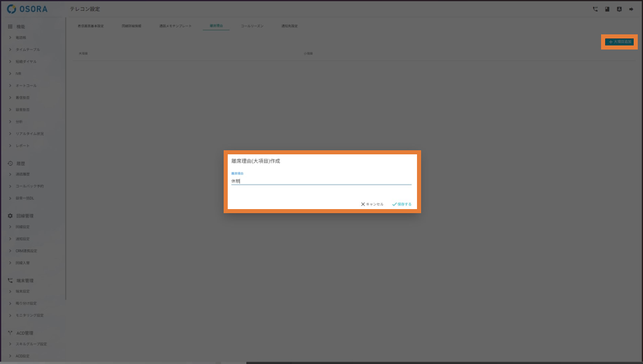Click the OSORA logo icon
This screenshot has width=643, height=364.
coord(11,9)
